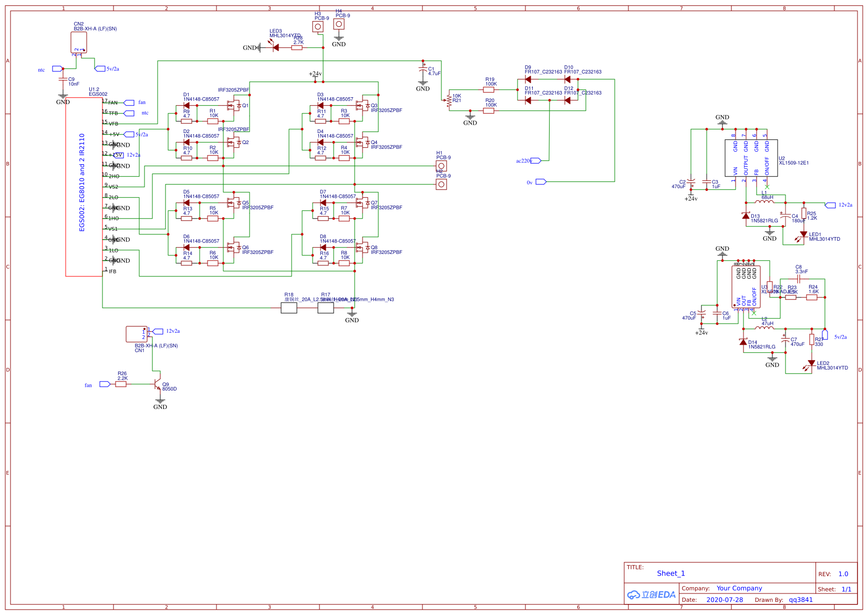Viewport: 868px width, 615px height.
Task: Select the '+24v' label above MOSFET bridge
Action: (x=315, y=74)
